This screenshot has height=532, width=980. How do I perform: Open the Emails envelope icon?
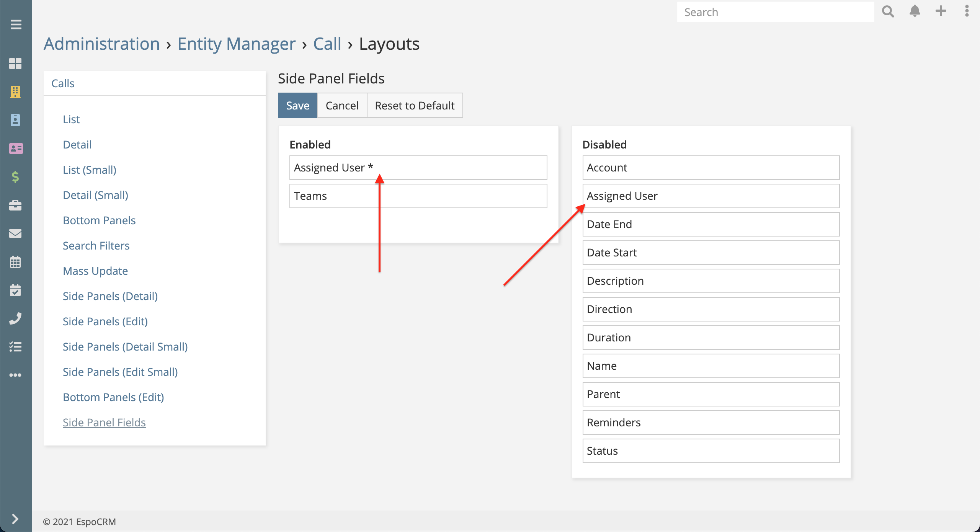(15, 233)
